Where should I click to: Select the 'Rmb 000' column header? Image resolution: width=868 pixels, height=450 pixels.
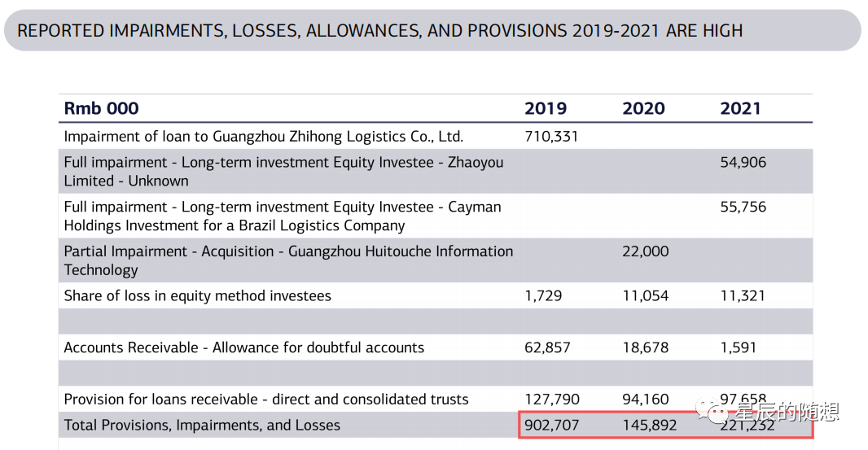(x=101, y=108)
